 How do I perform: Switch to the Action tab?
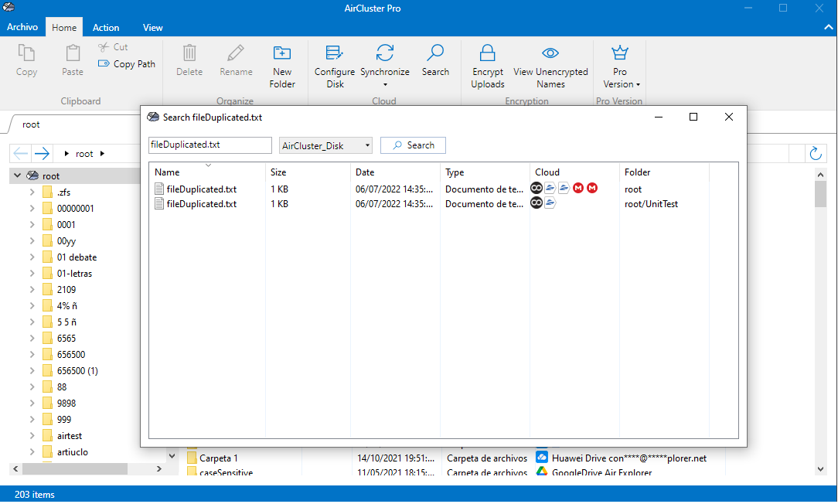106,27
